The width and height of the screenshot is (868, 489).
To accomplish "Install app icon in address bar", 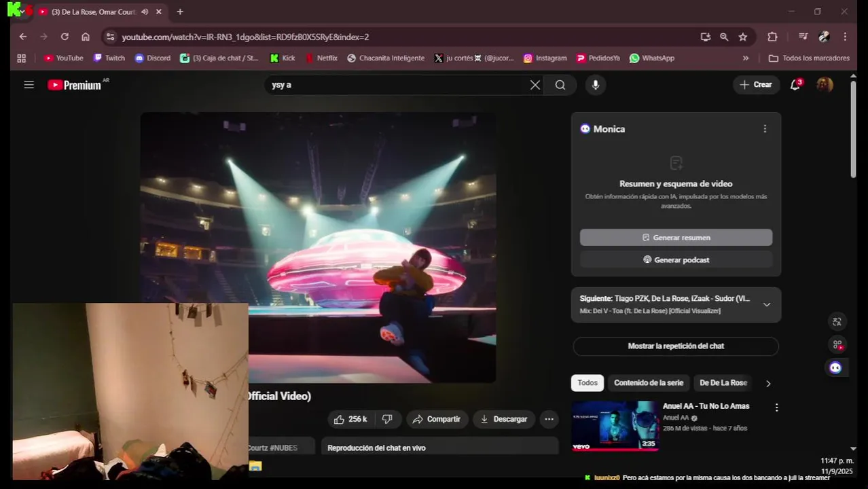I will [706, 37].
